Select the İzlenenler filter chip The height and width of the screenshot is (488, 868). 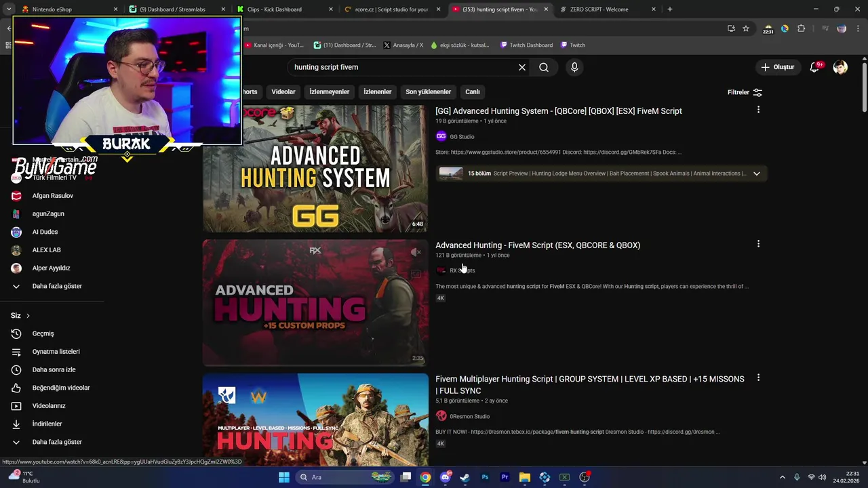pos(378,91)
